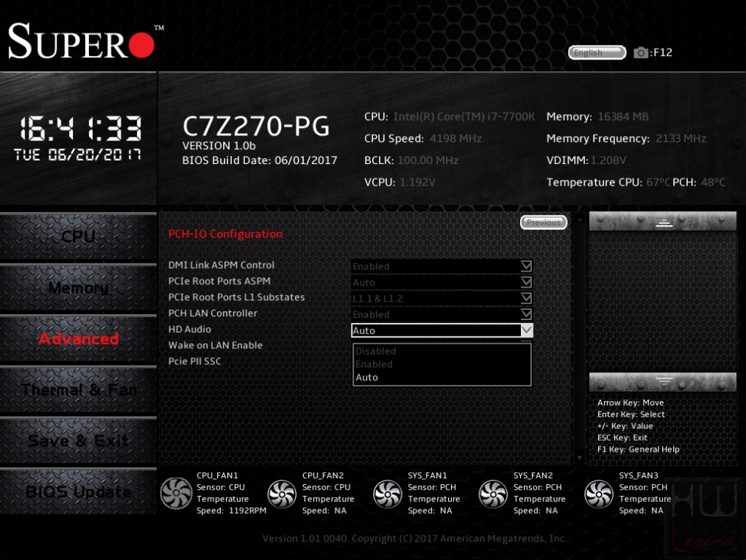Click the PCIe Root Ports L1 Substates label
Screen dimensions: 746x560
(x=236, y=297)
